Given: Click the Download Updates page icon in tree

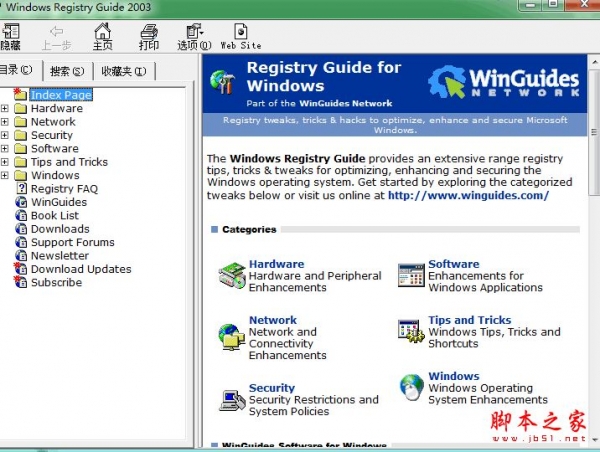Looking at the screenshot, I should tap(21, 269).
